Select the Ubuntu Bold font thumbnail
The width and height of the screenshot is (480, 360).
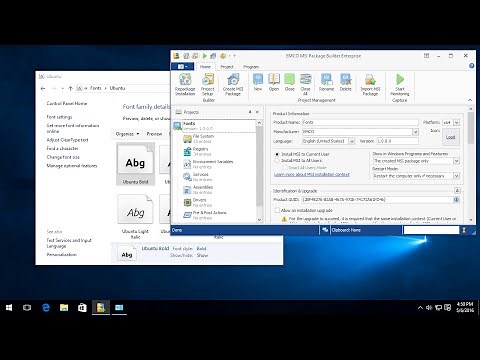click(136, 164)
